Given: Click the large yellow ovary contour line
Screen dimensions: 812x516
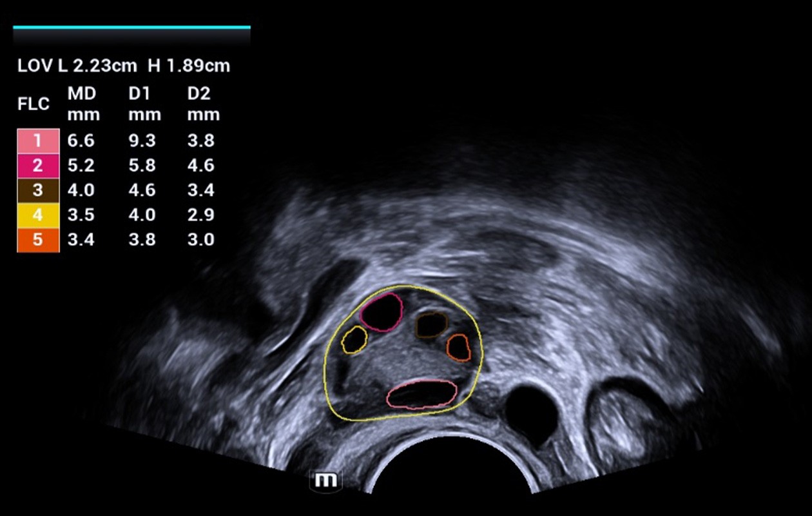Looking at the screenshot, I should (324, 374).
